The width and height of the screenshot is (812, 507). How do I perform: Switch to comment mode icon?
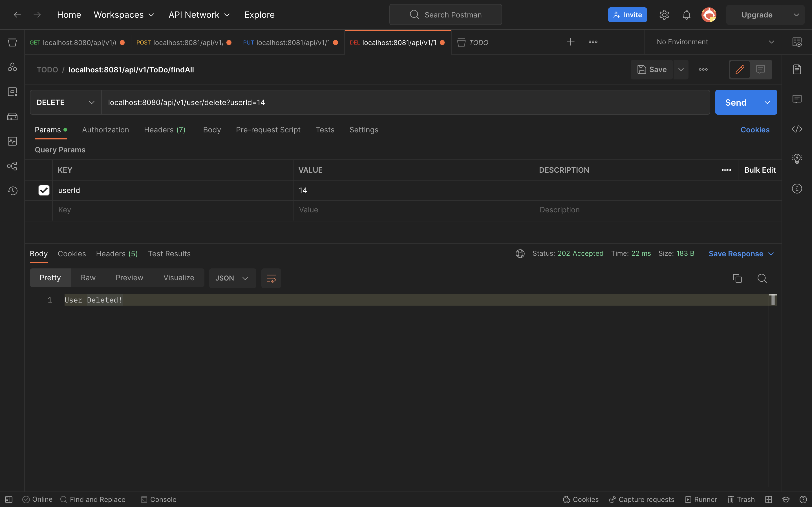(760, 69)
